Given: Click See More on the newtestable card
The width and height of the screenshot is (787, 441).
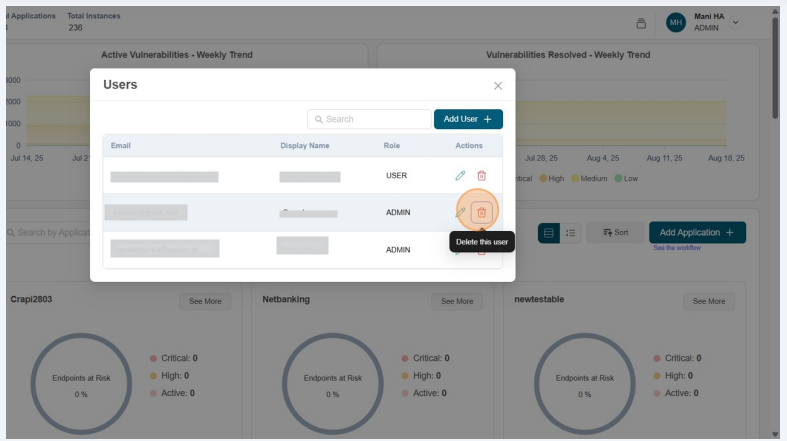Looking at the screenshot, I should [709, 301].
